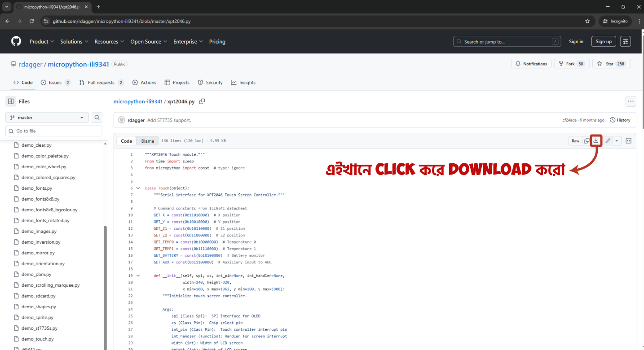Screen dimensions: 644x350
Task: Click the Raw button
Action: tap(575, 140)
